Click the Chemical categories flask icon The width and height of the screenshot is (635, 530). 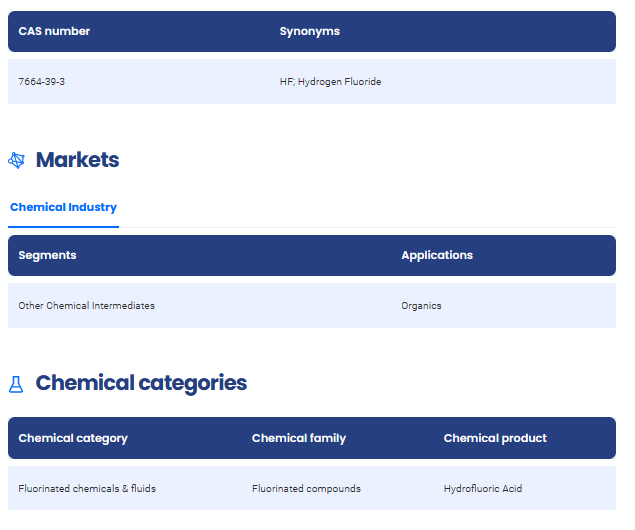pos(16,383)
